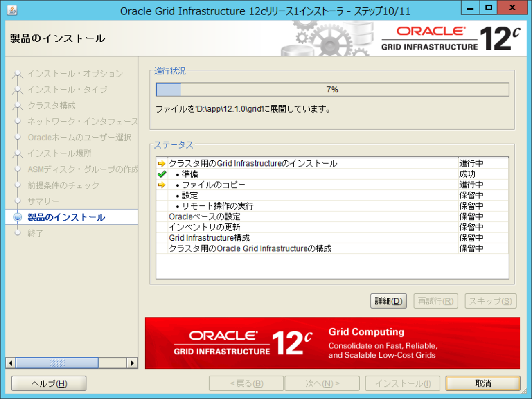
Task: Select ネットワーク・インタフェース step in sidebar
Action: coord(83,122)
